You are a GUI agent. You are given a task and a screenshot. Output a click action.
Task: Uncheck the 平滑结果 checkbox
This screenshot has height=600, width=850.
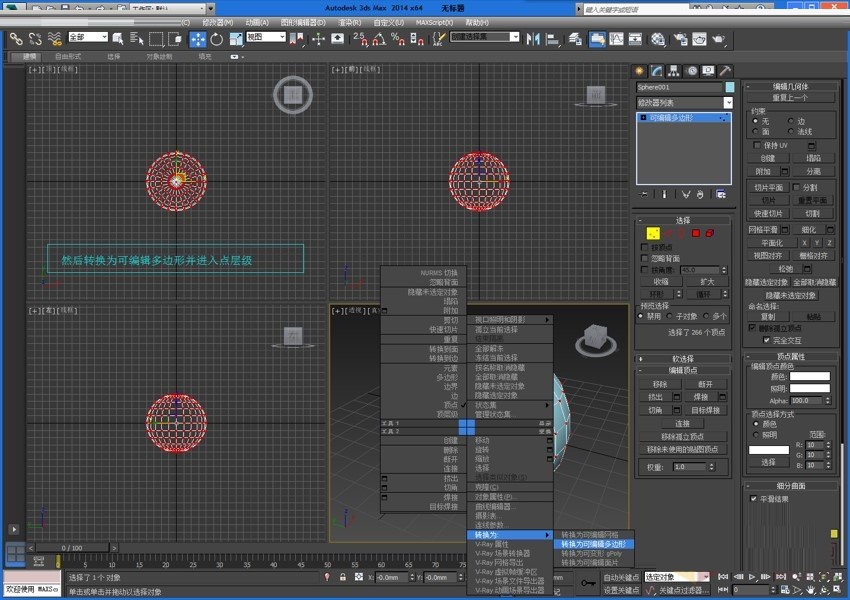(754, 499)
